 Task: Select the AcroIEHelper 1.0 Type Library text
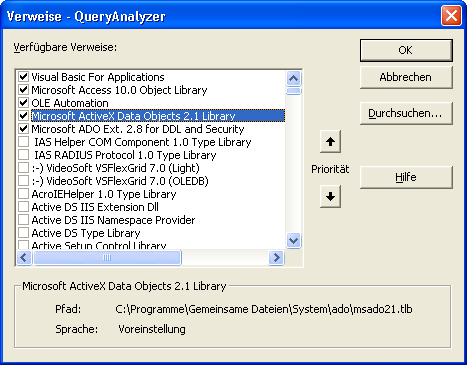pos(104,194)
